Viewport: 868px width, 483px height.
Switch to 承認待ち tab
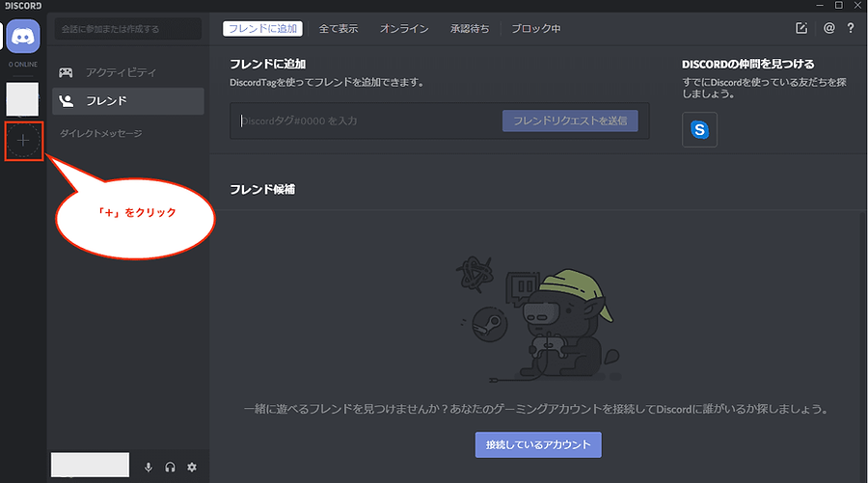tap(470, 29)
